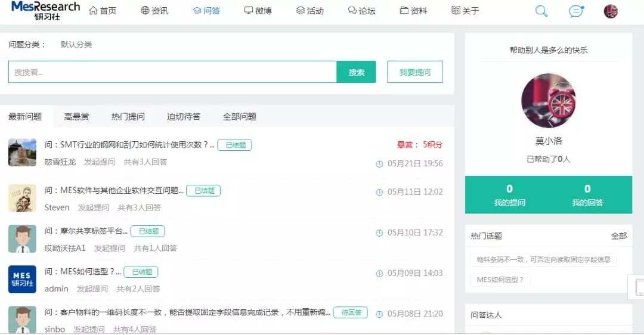The width and height of the screenshot is (644, 335).
Task: Click the 我要提问 ask button
Action: (x=415, y=72)
